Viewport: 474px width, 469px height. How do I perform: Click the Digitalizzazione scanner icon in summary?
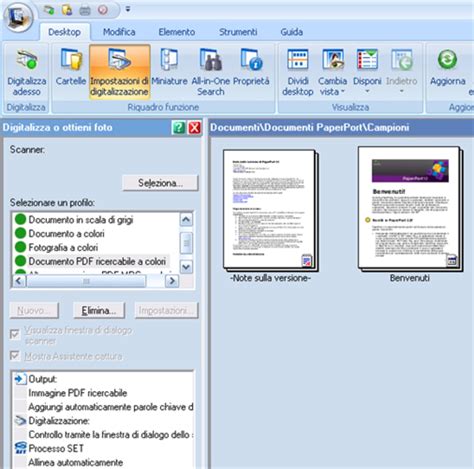(20, 421)
